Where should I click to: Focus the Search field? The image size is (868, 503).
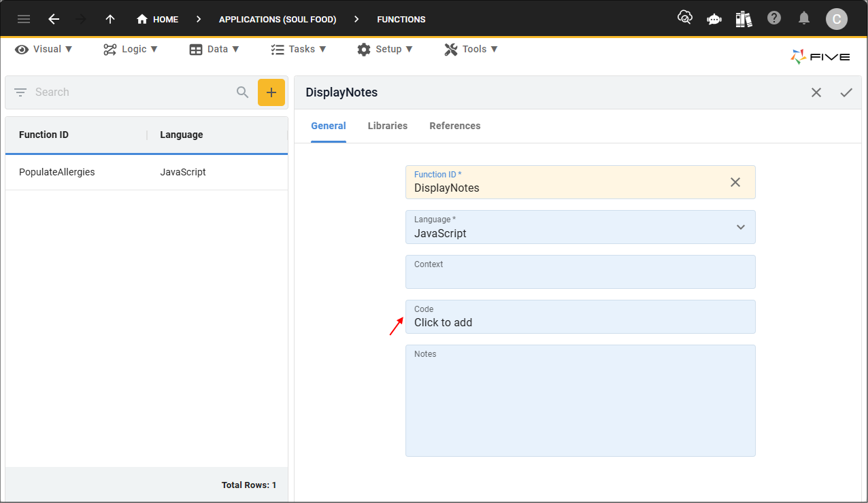[133, 92]
